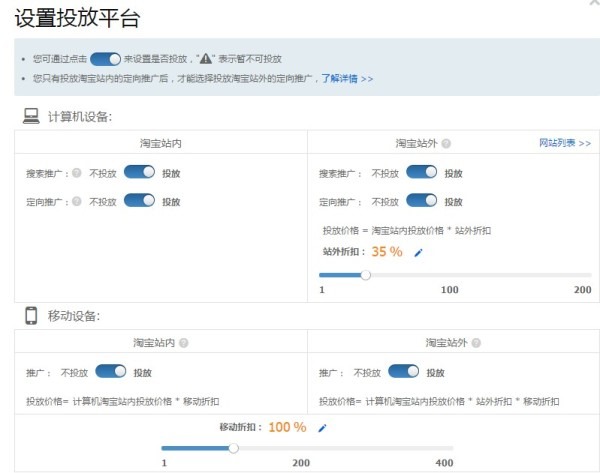Viewport: 600px width, 473px height.
Task: Click help icon next to mobile 淘宝站内 header
Action: tap(183, 343)
